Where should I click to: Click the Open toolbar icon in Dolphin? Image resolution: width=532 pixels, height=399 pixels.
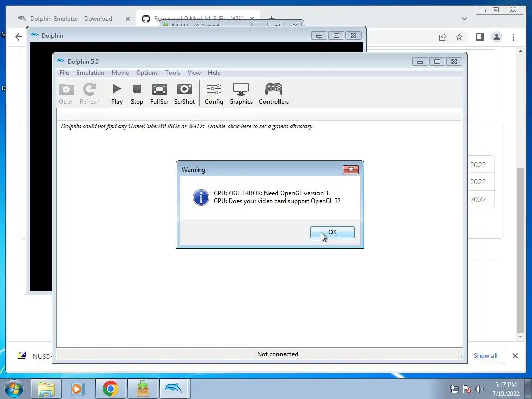coord(66,94)
